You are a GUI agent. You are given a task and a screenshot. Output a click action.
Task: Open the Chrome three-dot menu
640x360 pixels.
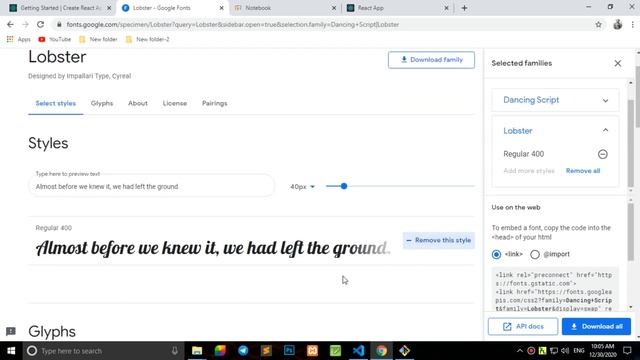click(x=632, y=24)
